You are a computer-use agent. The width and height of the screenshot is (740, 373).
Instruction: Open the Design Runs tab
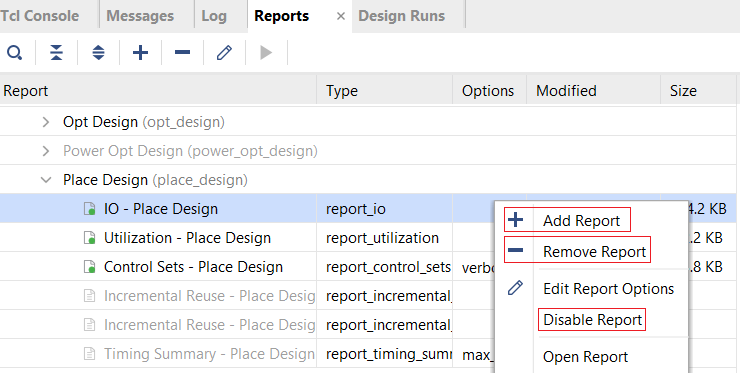402,16
